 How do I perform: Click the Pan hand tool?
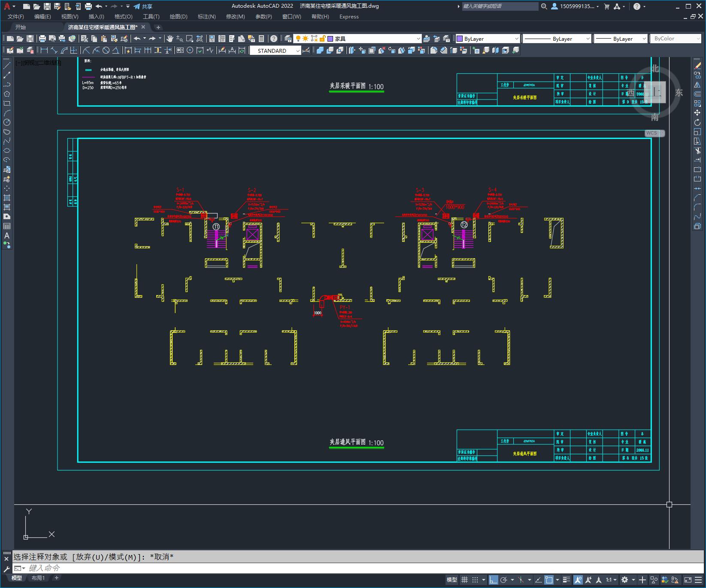[x=170, y=39]
